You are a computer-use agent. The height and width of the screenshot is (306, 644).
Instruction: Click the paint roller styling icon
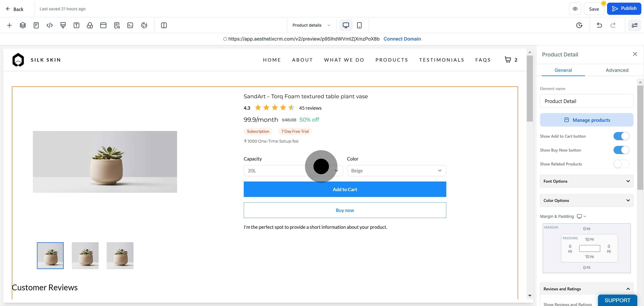pos(63,25)
